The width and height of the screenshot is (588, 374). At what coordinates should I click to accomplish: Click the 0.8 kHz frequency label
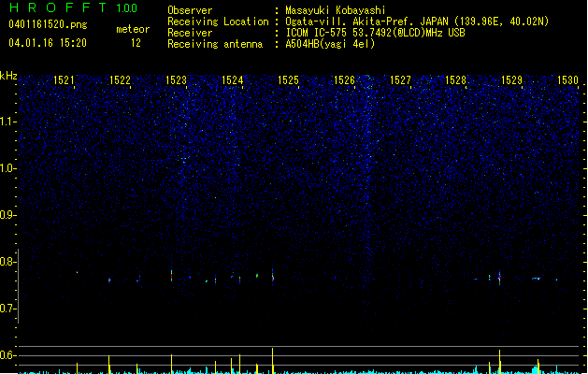8,262
